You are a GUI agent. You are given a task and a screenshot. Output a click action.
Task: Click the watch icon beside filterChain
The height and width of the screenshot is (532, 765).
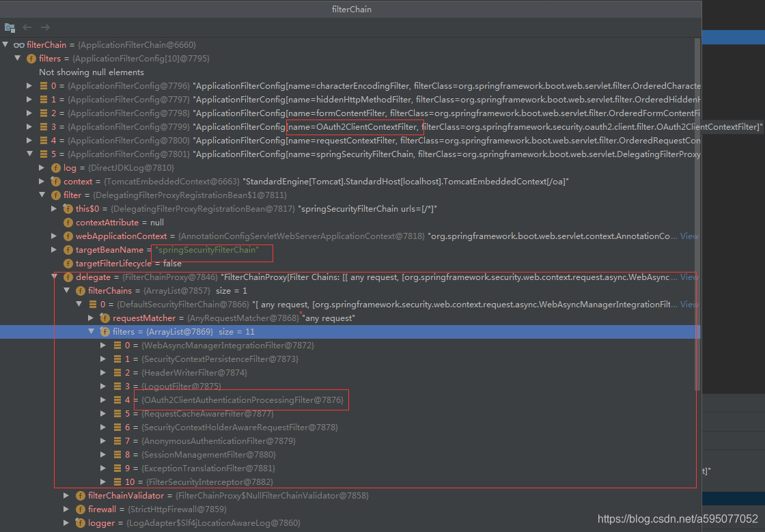(21, 44)
